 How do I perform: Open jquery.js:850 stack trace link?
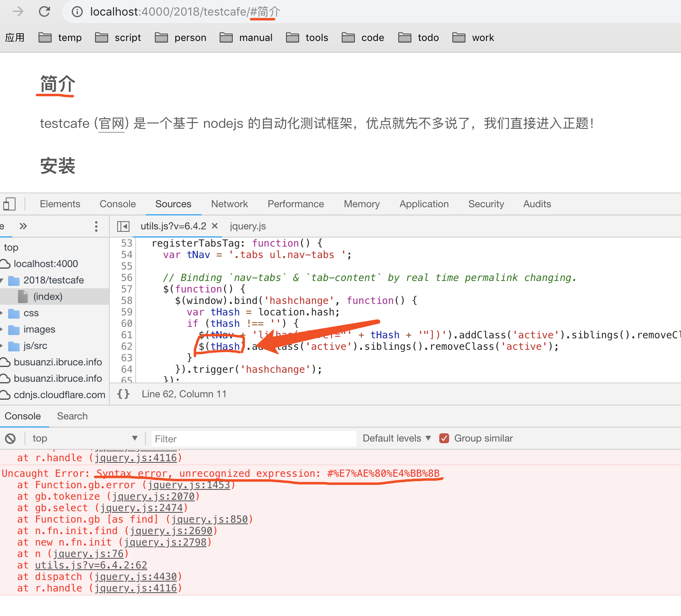[x=210, y=519]
